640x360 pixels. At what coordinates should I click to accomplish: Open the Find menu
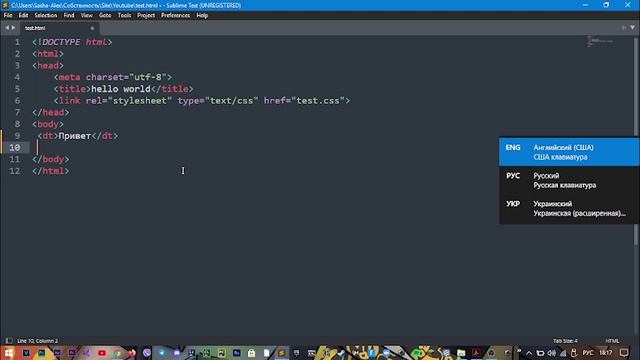(69, 16)
